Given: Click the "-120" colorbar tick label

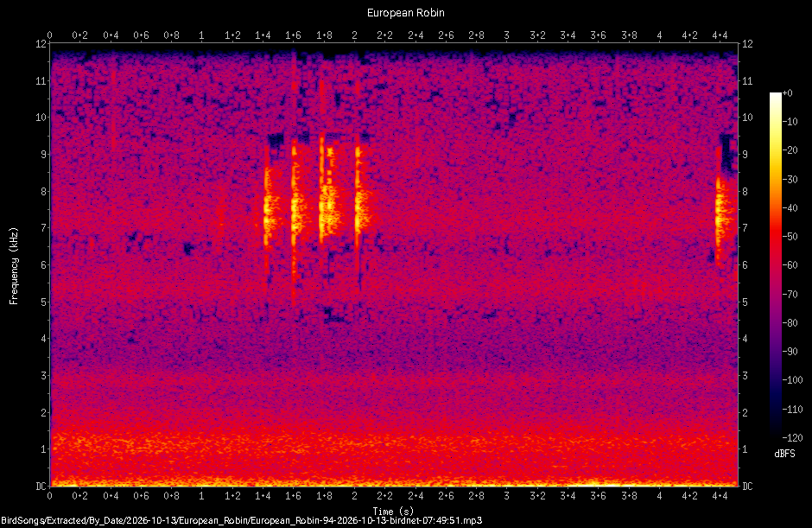Looking at the screenshot, I should [x=792, y=437].
